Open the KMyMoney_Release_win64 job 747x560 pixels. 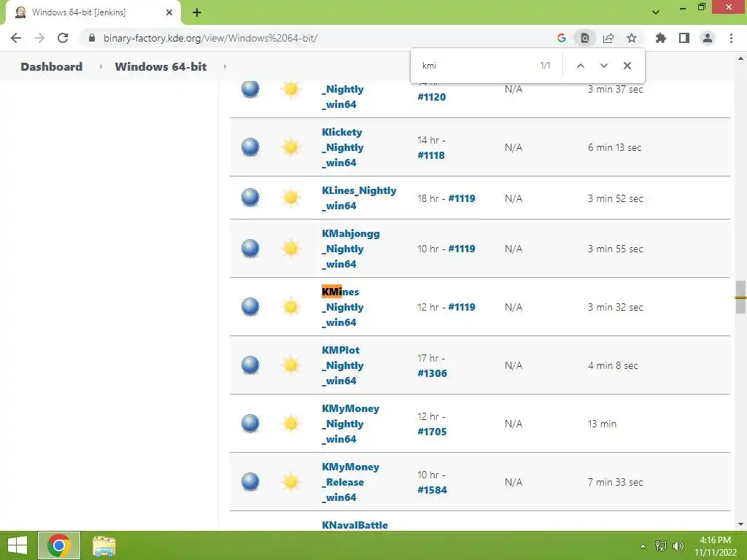[x=350, y=482]
